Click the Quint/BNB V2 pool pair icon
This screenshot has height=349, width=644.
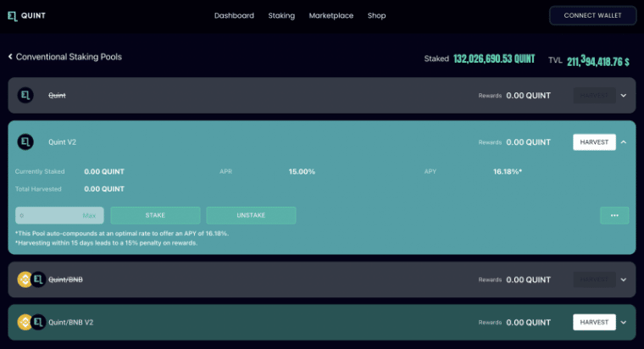tap(31, 322)
